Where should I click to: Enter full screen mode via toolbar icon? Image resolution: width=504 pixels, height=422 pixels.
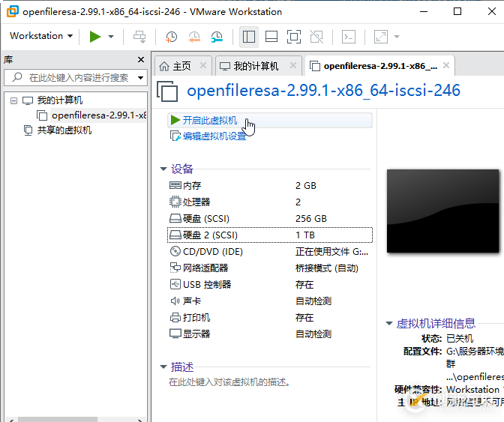(x=294, y=36)
